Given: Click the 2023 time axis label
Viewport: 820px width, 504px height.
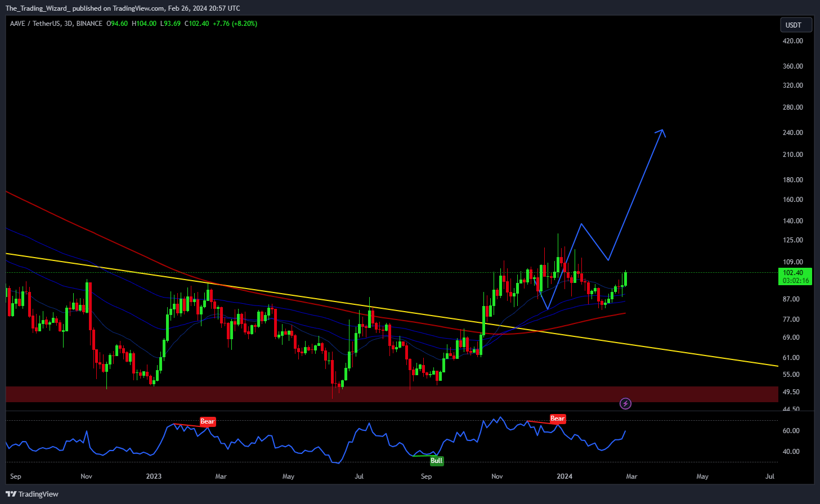Looking at the screenshot, I should 154,476.
